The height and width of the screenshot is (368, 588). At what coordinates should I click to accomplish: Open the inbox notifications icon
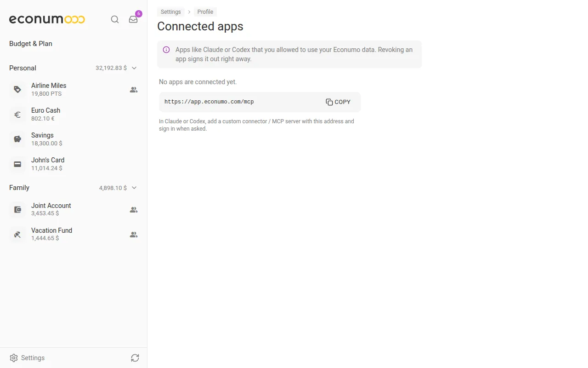[133, 19]
